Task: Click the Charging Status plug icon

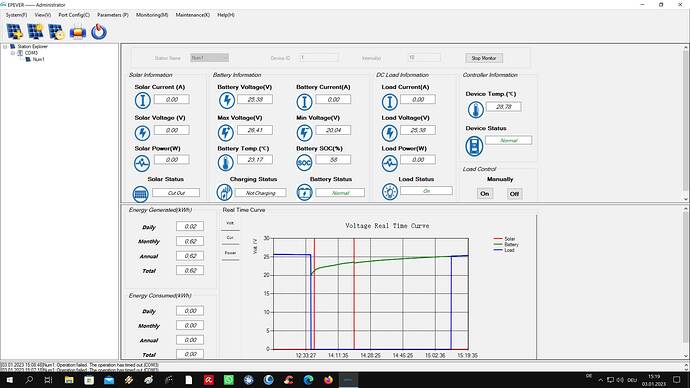Action: (x=224, y=192)
